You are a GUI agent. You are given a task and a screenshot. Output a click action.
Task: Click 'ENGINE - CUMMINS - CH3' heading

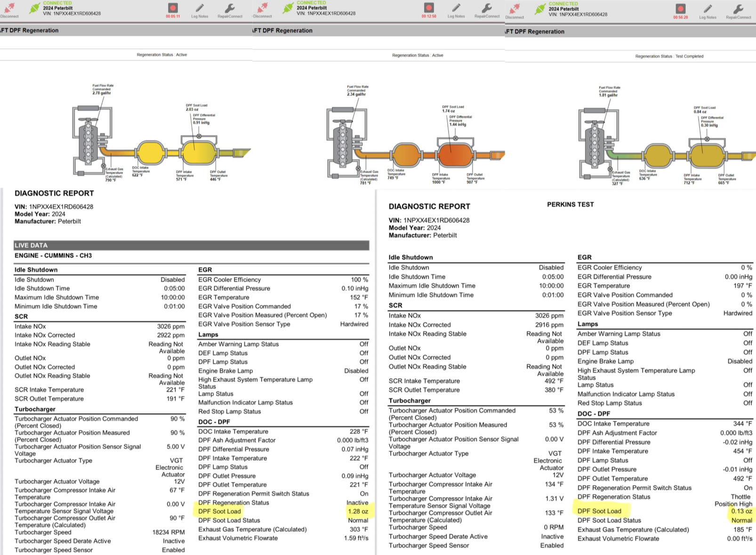point(53,255)
